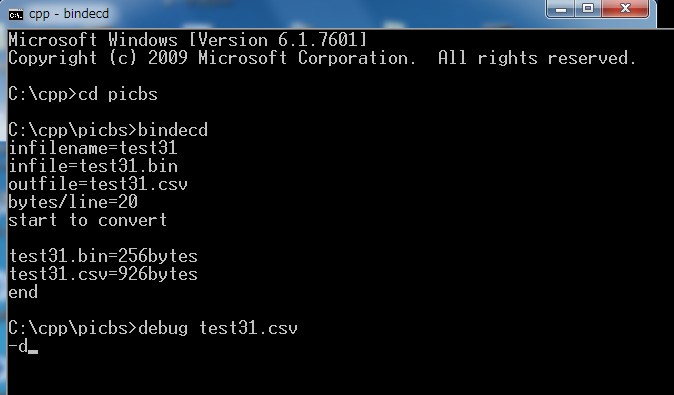Click the window title 'cpp - bindecd'

point(69,14)
